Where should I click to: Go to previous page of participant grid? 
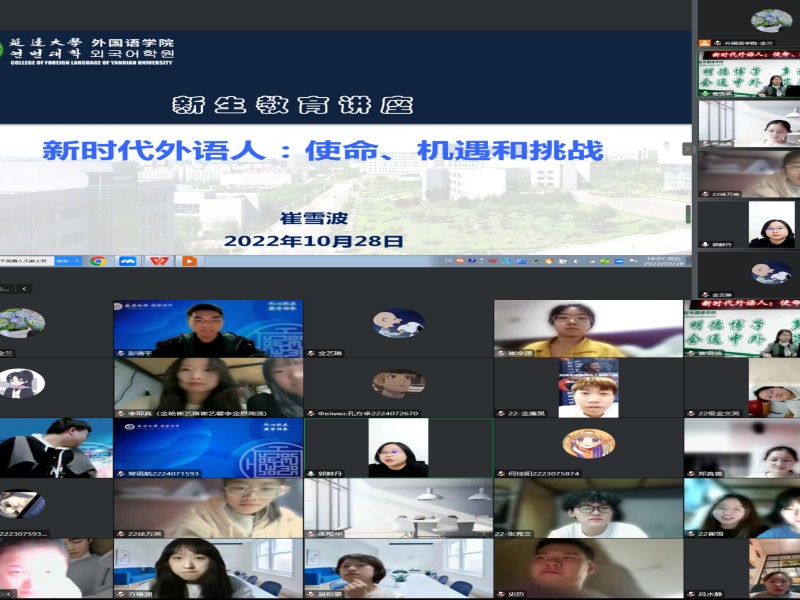tap(25, 289)
